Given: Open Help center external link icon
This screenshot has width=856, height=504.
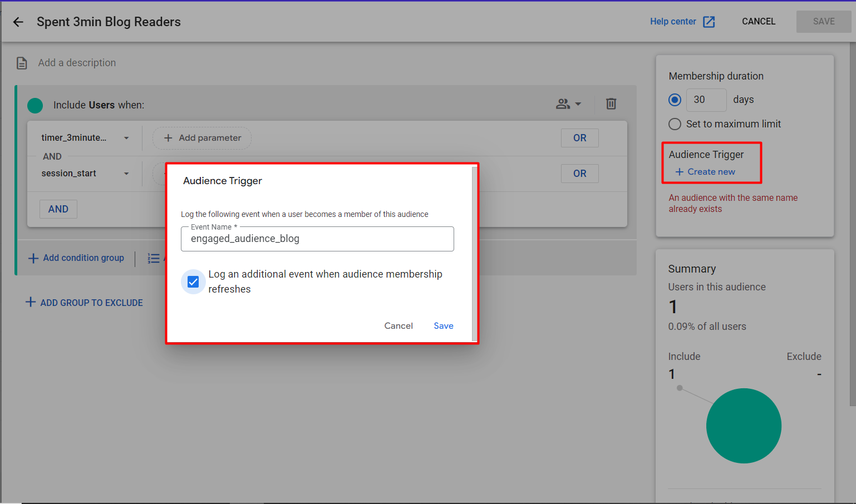Looking at the screenshot, I should 709,22.
